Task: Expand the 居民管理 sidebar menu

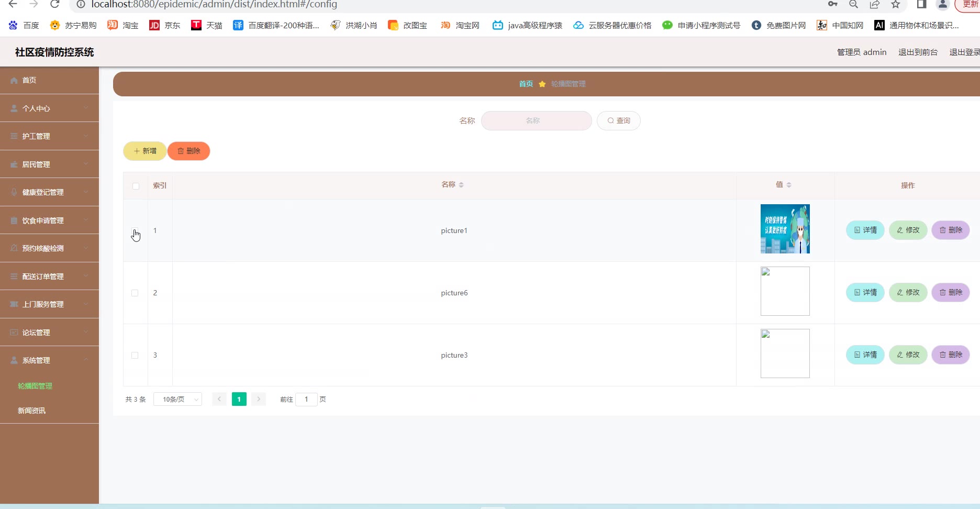Action: 49,164
